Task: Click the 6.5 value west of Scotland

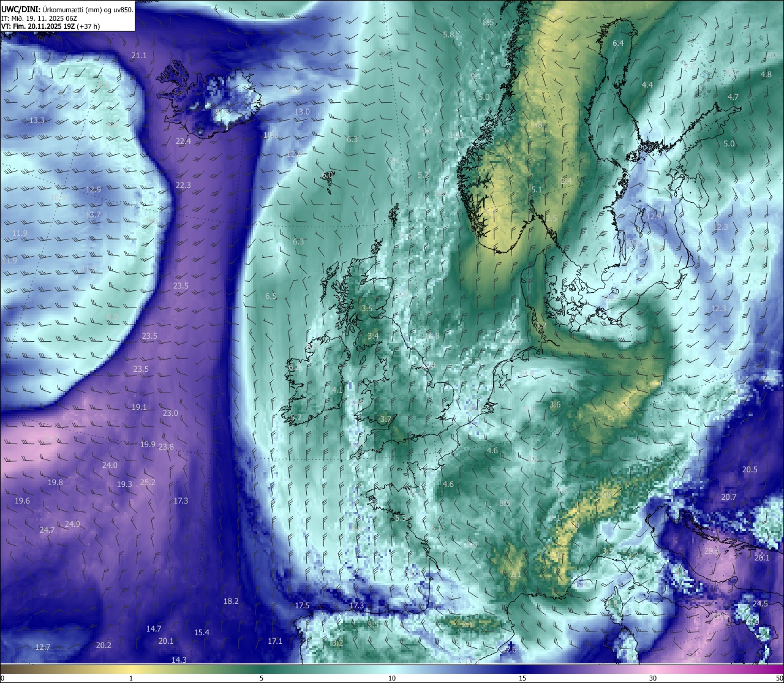Action: 271,296
